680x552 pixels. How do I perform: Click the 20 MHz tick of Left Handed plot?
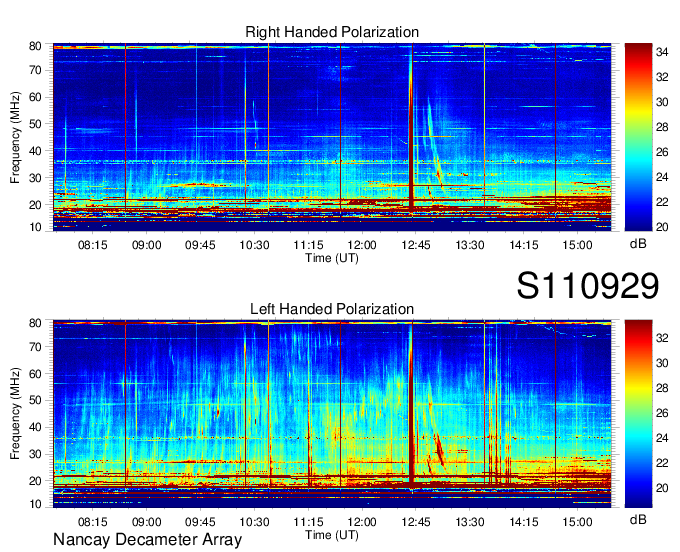point(35,481)
